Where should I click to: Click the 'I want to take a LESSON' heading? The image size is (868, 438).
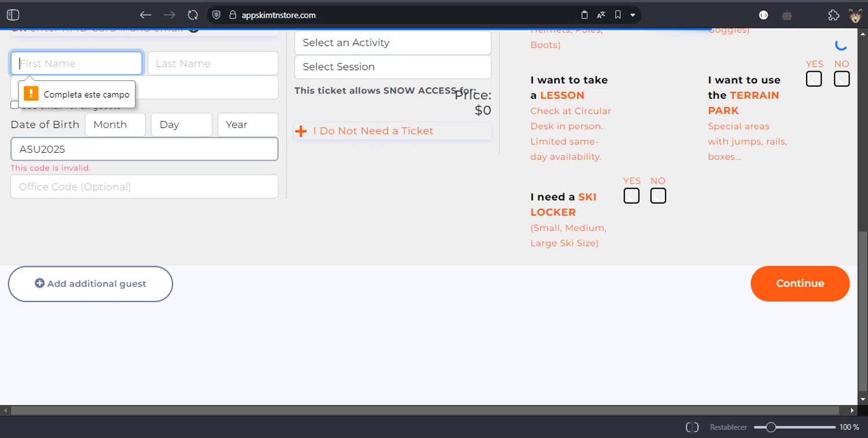click(569, 87)
